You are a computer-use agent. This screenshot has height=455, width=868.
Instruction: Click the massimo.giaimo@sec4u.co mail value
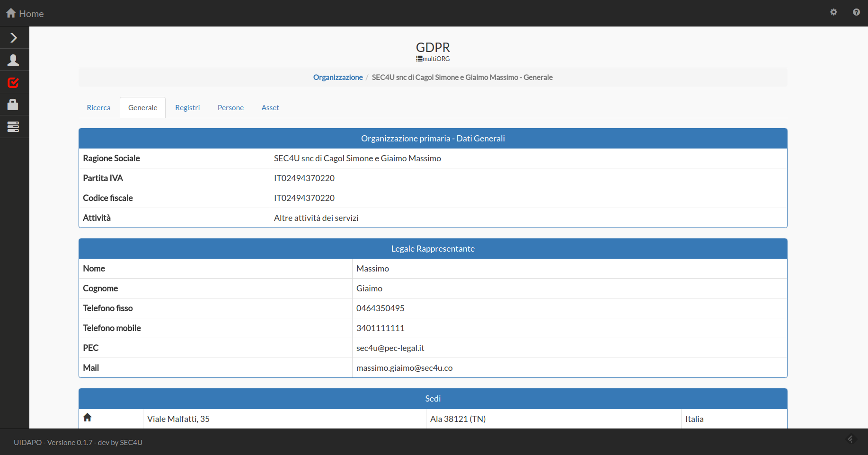[404, 368]
